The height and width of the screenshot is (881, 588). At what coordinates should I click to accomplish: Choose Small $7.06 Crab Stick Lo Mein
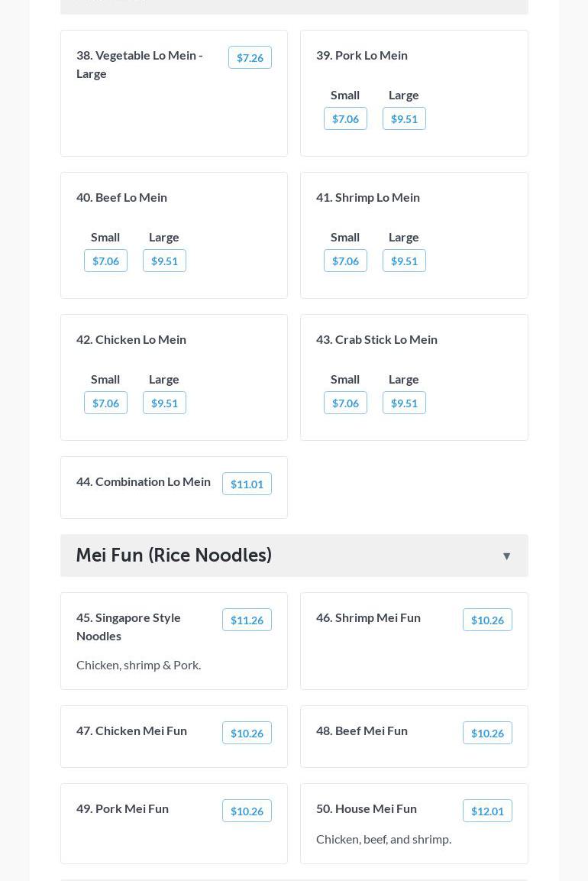tap(345, 403)
